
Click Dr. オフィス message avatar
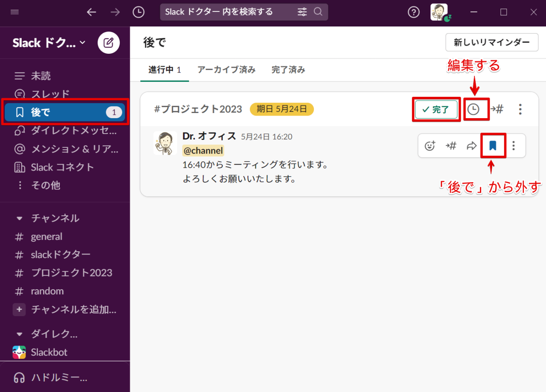coord(165,143)
